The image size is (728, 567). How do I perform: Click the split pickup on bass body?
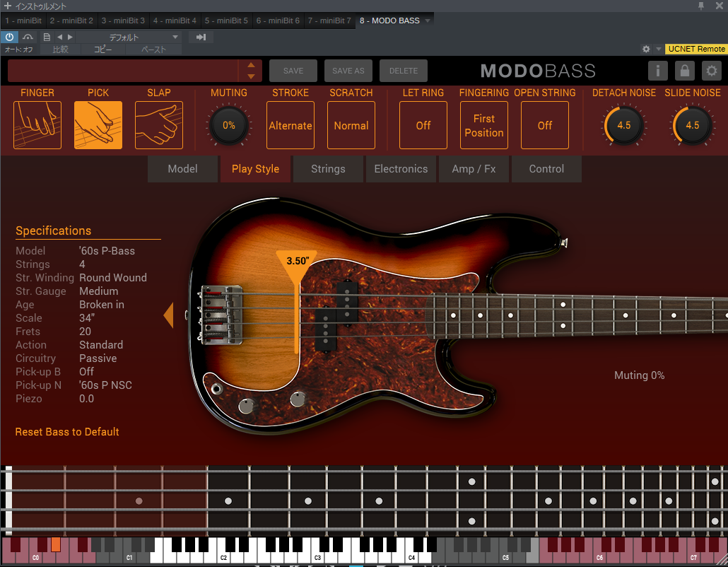(x=336, y=315)
